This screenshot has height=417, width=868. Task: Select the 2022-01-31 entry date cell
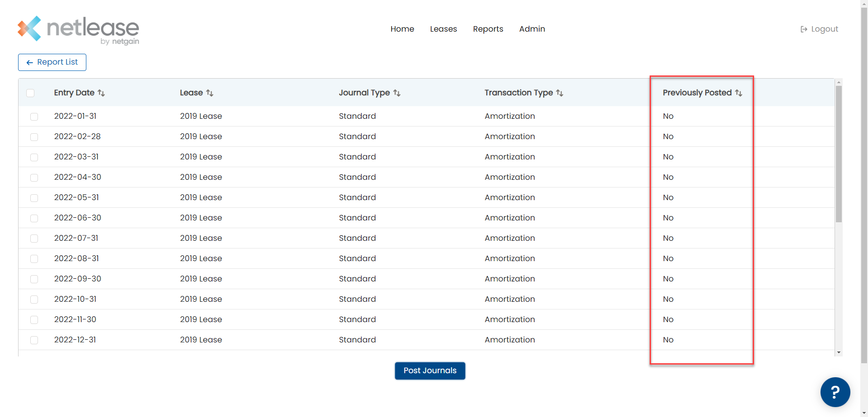(75, 116)
